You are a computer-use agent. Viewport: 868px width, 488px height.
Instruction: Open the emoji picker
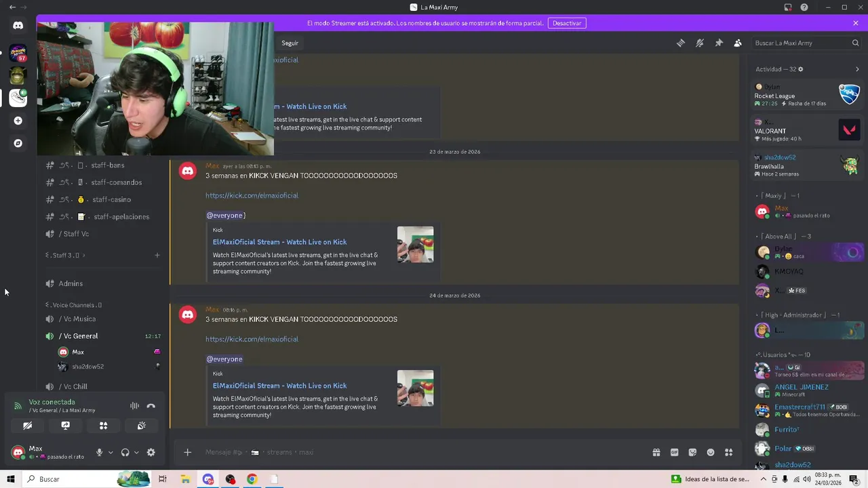pyautogui.click(x=711, y=452)
